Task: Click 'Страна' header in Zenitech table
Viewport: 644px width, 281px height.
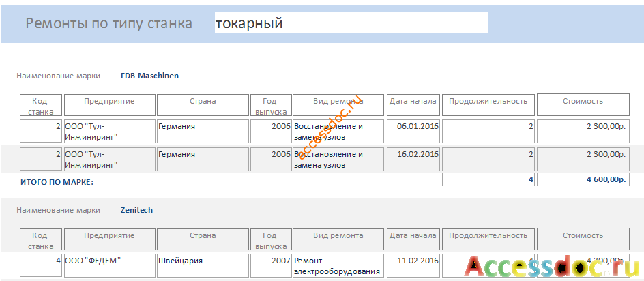Action: click(203, 239)
